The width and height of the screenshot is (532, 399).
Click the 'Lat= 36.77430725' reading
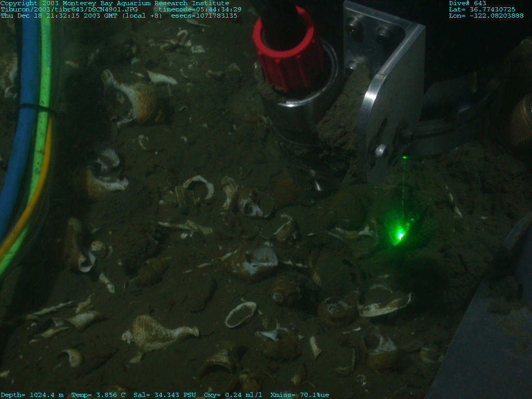482,9
